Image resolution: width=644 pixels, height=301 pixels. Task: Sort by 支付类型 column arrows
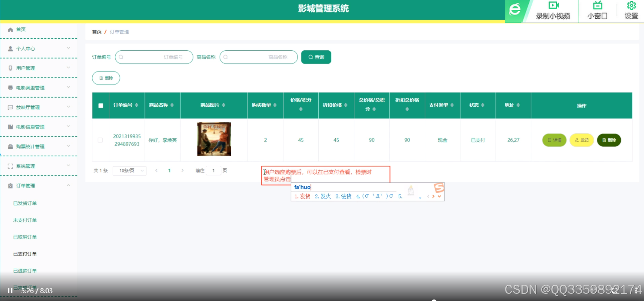[452, 105]
